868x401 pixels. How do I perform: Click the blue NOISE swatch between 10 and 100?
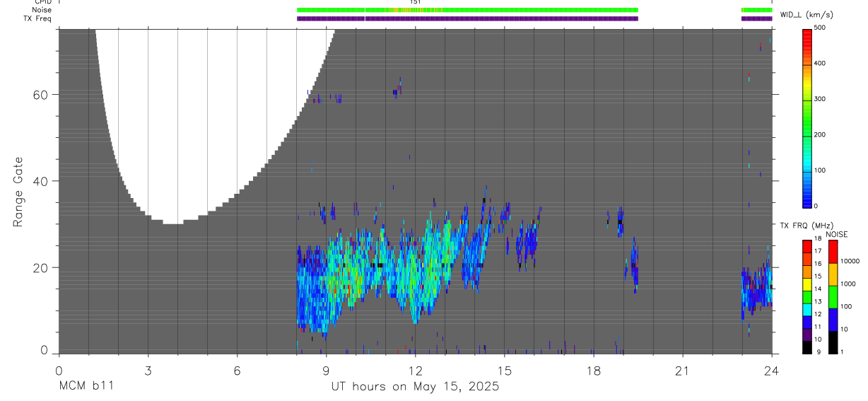(x=832, y=319)
